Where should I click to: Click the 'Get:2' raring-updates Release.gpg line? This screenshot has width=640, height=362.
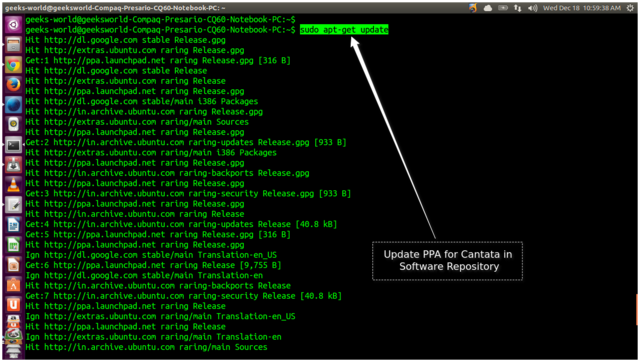coord(186,142)
